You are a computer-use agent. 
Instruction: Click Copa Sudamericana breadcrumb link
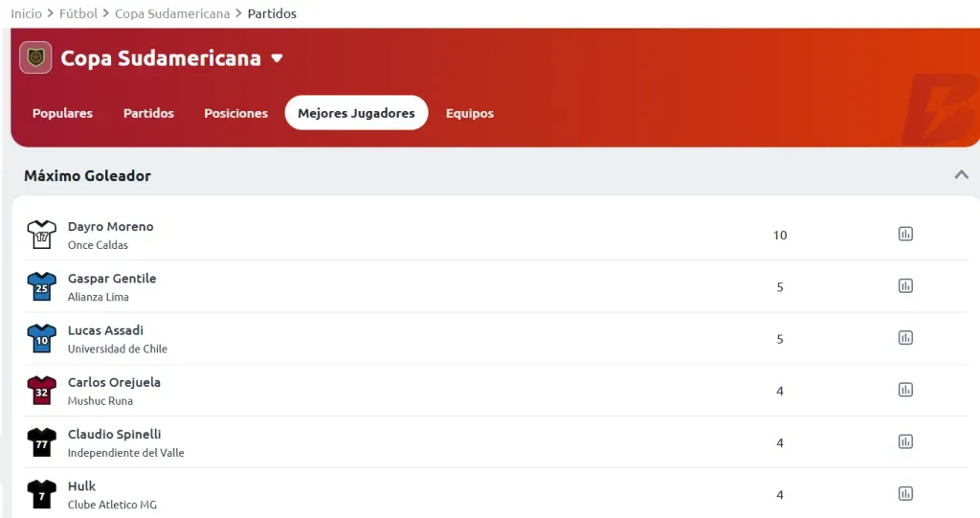[172, 13]
